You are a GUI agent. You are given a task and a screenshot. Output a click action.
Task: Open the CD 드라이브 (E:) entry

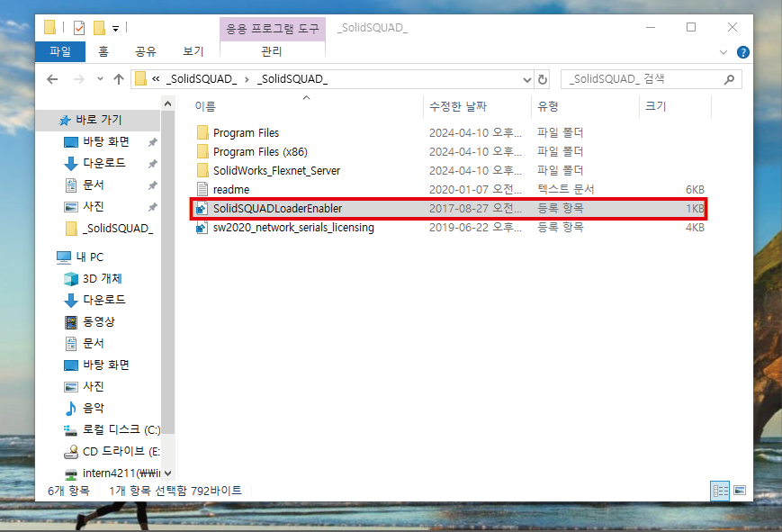point(121,451)
